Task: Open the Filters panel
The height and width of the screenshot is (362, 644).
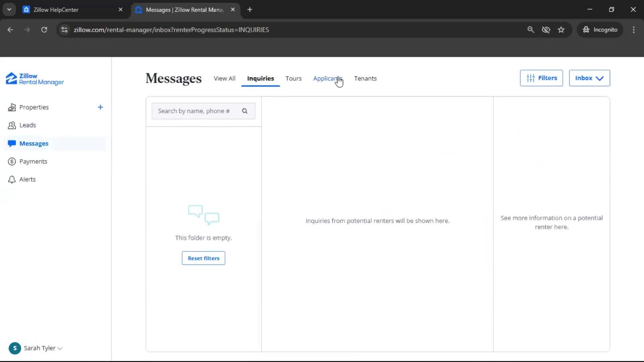Action: coord(541,78)
